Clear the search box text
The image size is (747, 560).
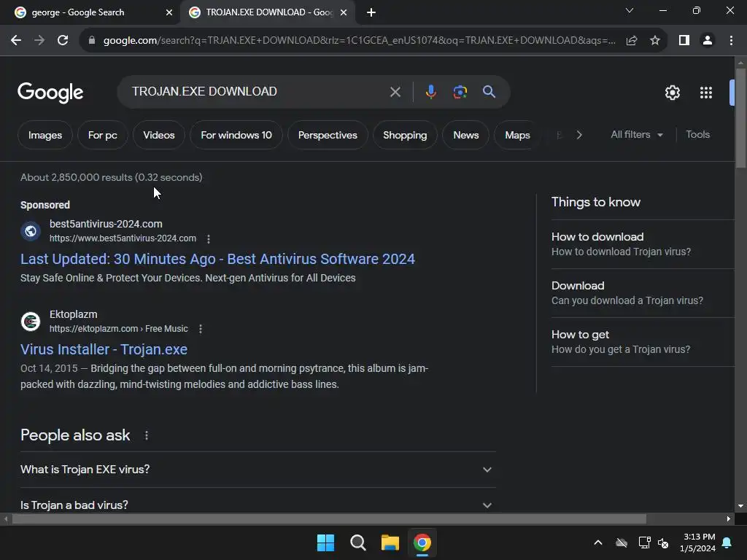[x=395, y=92]
